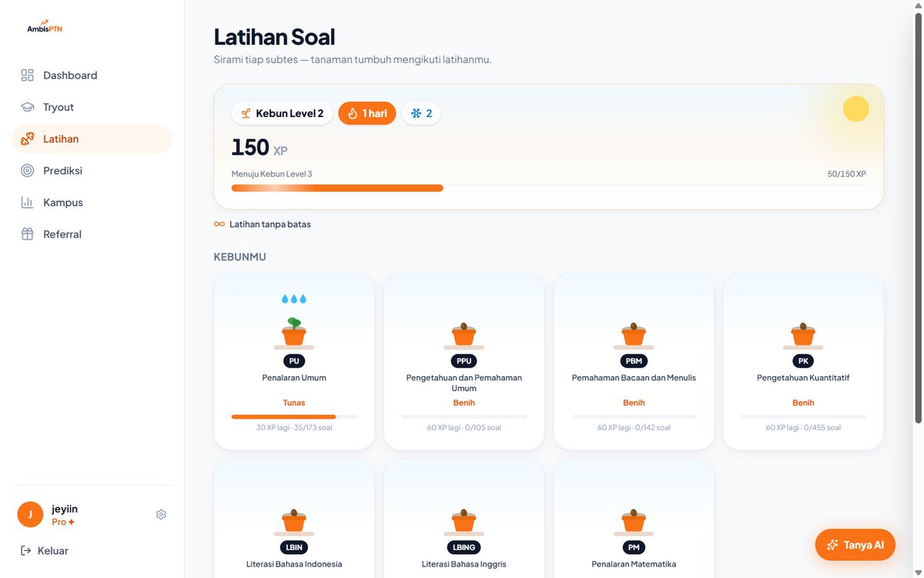
Task: Click the sprout icon in Kebun Level 2
Action: pyautogui.click(x=246, y=113)
